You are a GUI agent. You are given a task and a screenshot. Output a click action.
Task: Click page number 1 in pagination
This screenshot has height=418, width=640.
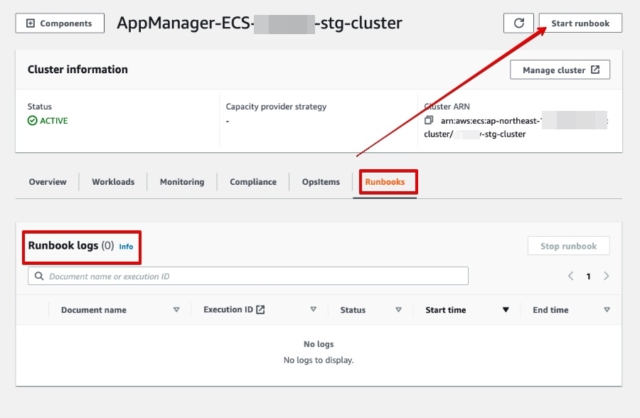click(589, 276)
